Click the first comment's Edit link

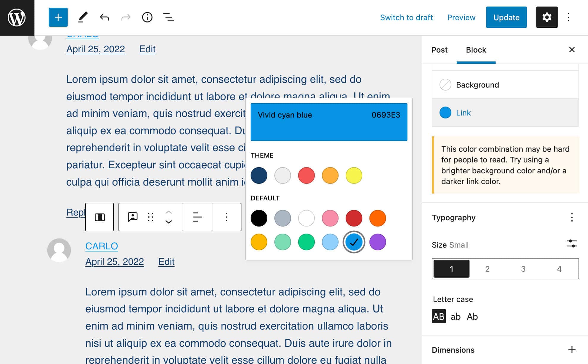point(147,49)
